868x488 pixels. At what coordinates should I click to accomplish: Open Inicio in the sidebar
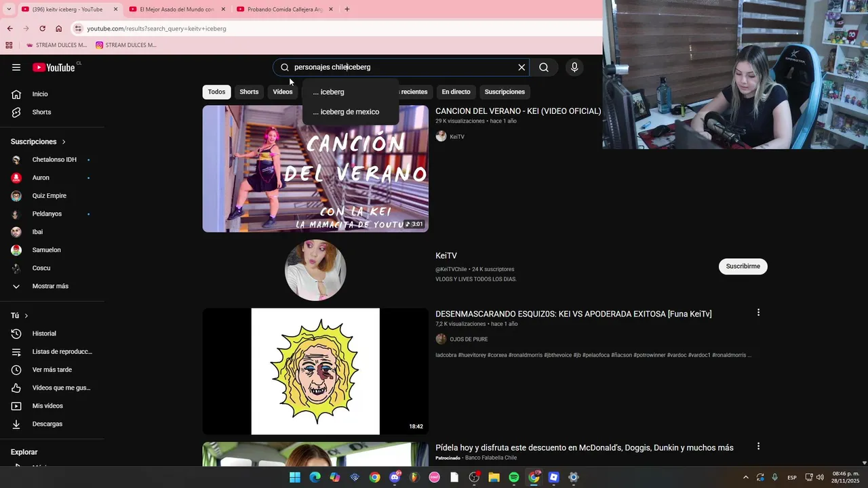52,94
